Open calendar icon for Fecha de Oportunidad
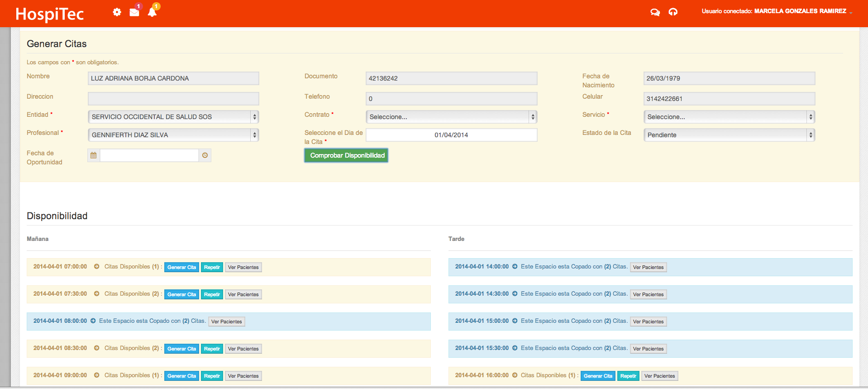Viewport: 868px width, 389px height. 94,155
